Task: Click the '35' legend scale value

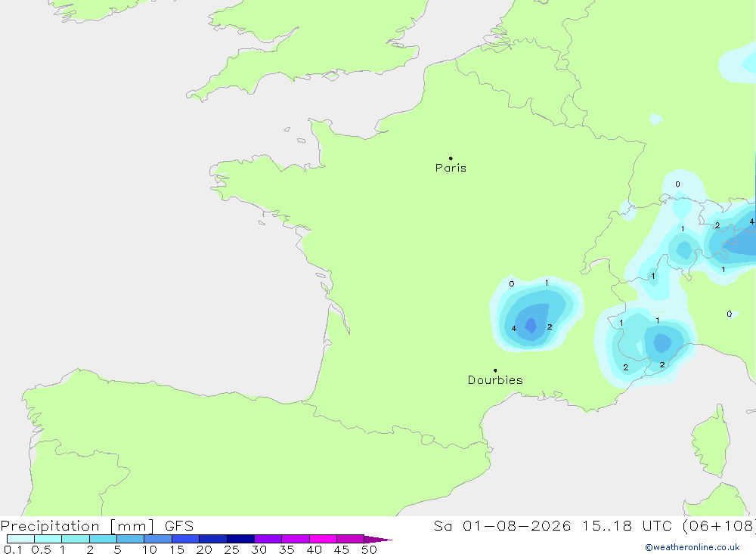Action: tap(287, 549)
